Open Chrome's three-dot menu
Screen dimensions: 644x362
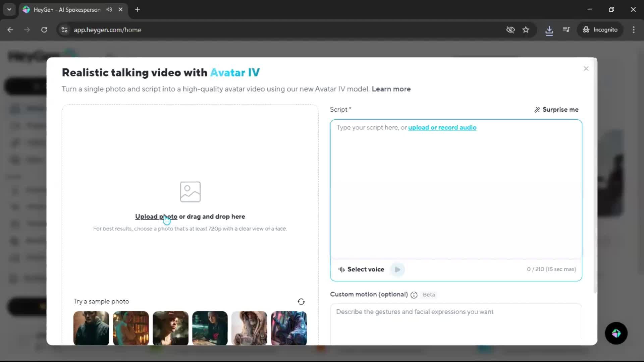634,30
